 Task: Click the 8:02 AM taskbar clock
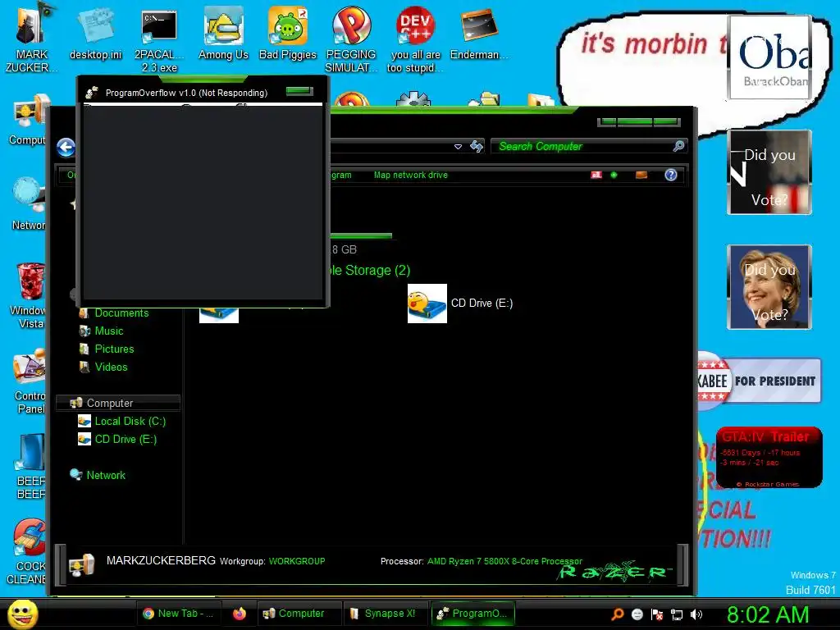pos(767,614)
